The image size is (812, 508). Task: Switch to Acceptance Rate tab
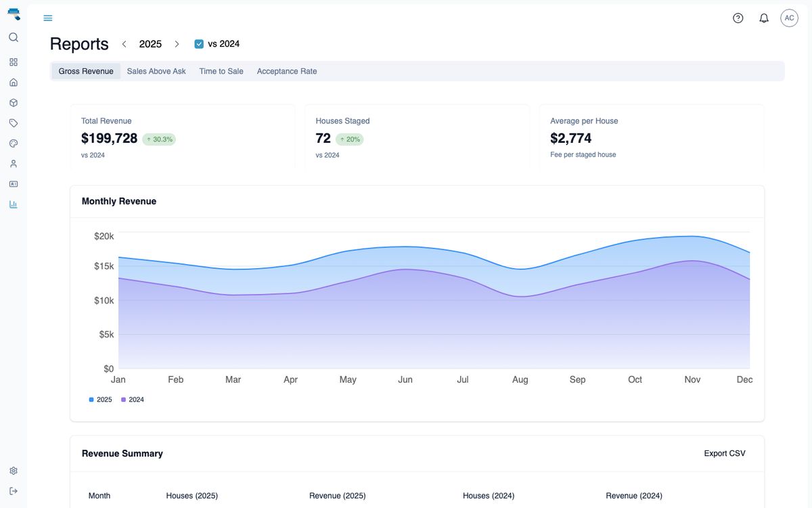coord(287,71)
